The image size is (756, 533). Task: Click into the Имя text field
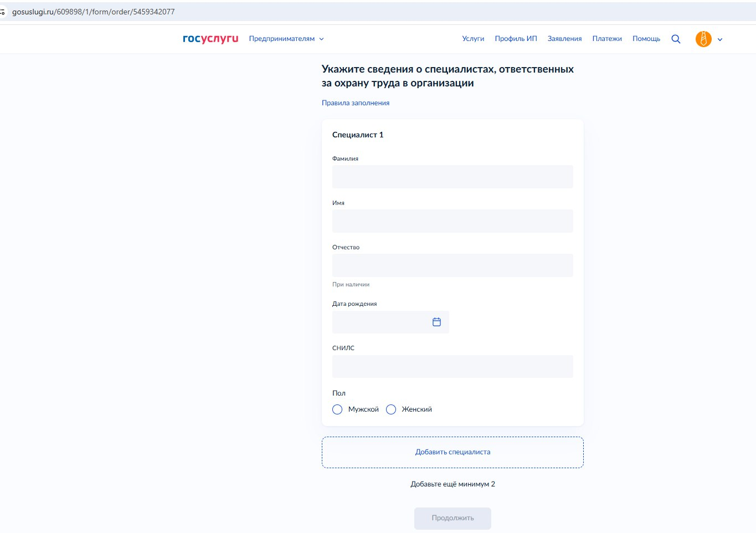(x=452, y=221)
